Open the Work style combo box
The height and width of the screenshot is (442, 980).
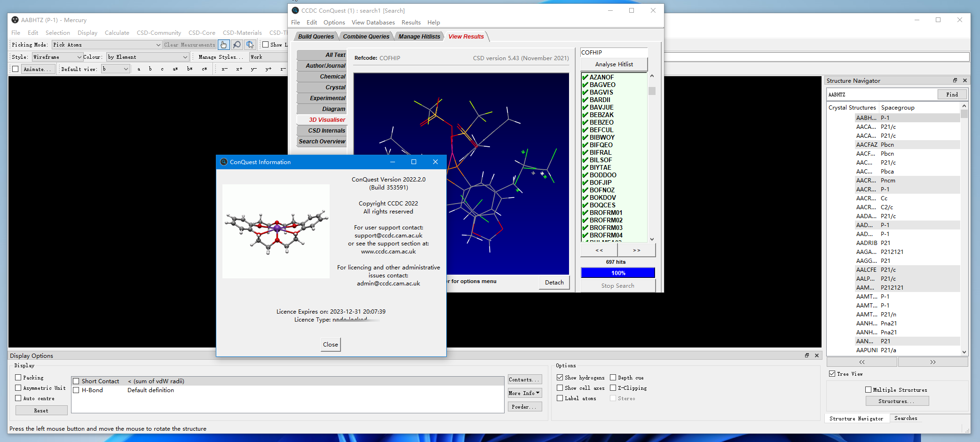tap(268, 57)
